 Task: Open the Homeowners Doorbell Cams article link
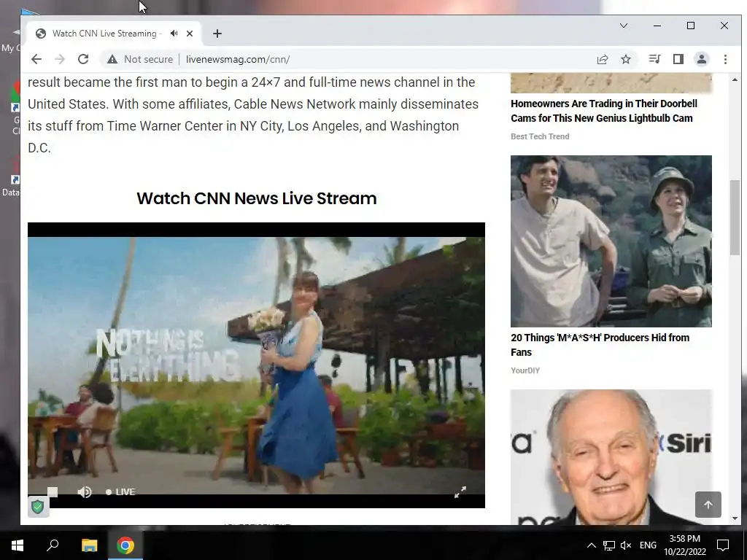click(x=603, y=111)
